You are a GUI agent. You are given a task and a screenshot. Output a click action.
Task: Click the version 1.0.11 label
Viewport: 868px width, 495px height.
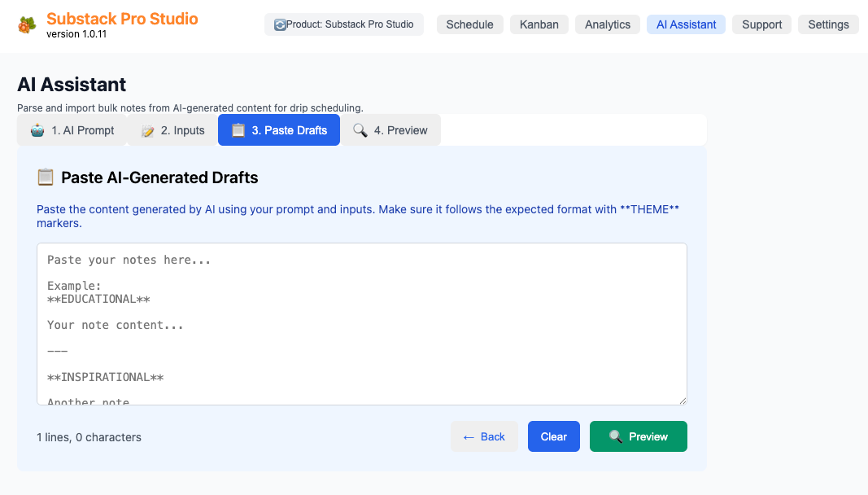tap(76, 34)
